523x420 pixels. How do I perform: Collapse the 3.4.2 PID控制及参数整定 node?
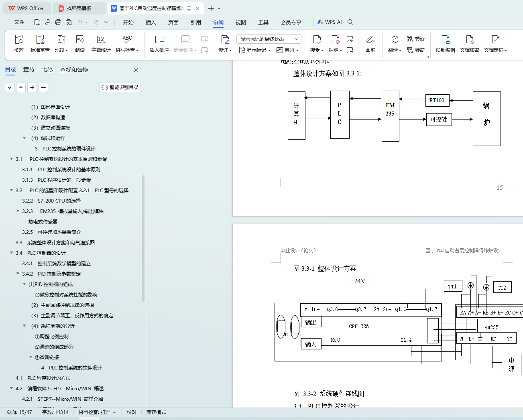tap(18, 274)
